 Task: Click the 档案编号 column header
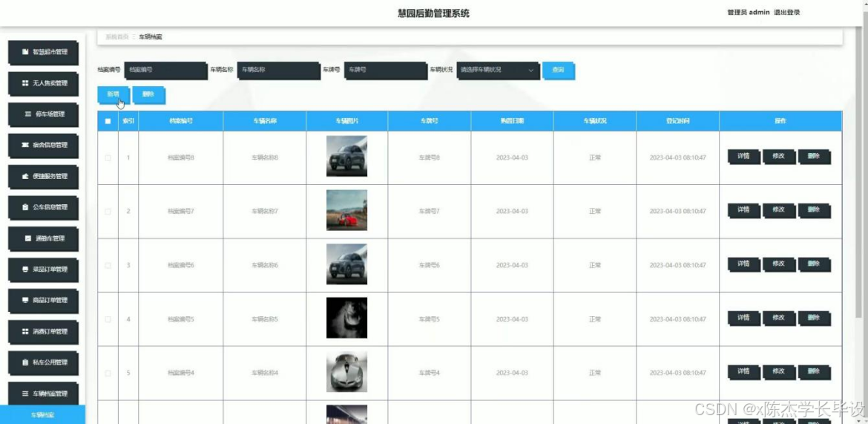pos(181,121)
